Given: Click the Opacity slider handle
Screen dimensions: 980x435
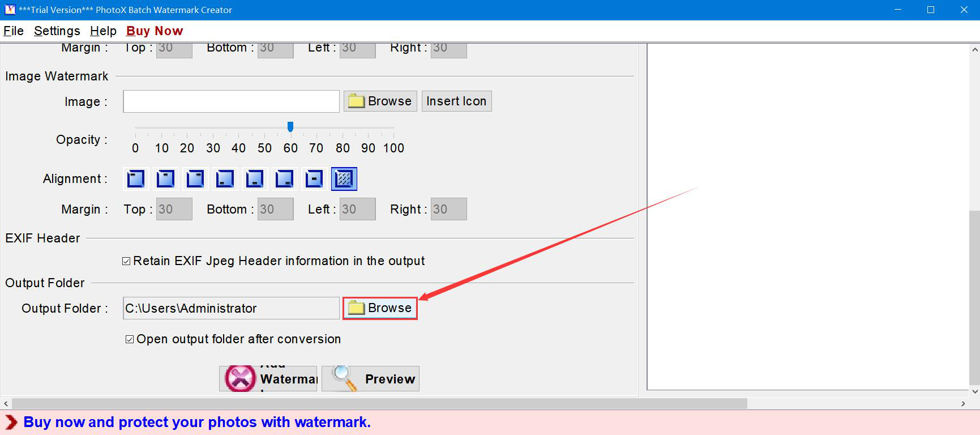Looking at the screenshot, I should pyautogui.click(x=290, y=126).
